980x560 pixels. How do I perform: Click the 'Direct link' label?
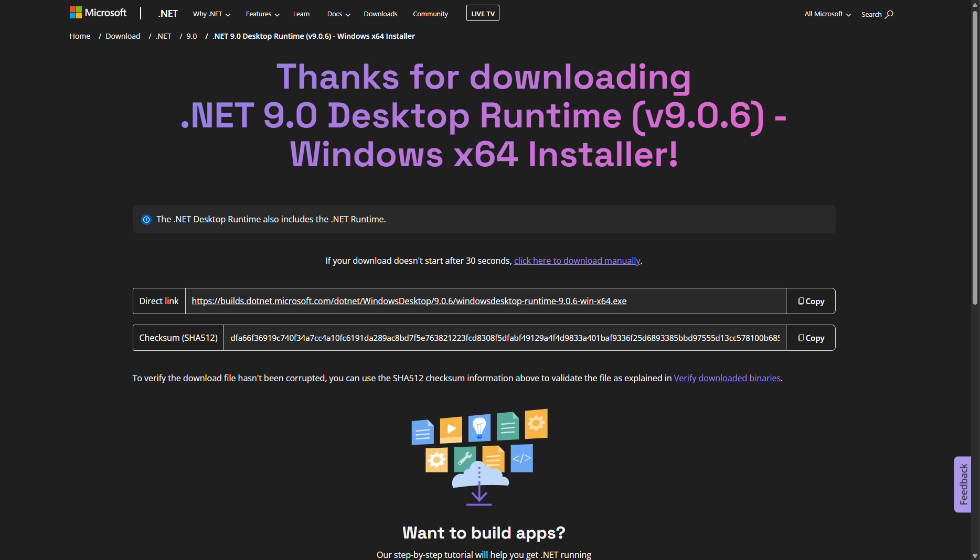tap(159, 301)
